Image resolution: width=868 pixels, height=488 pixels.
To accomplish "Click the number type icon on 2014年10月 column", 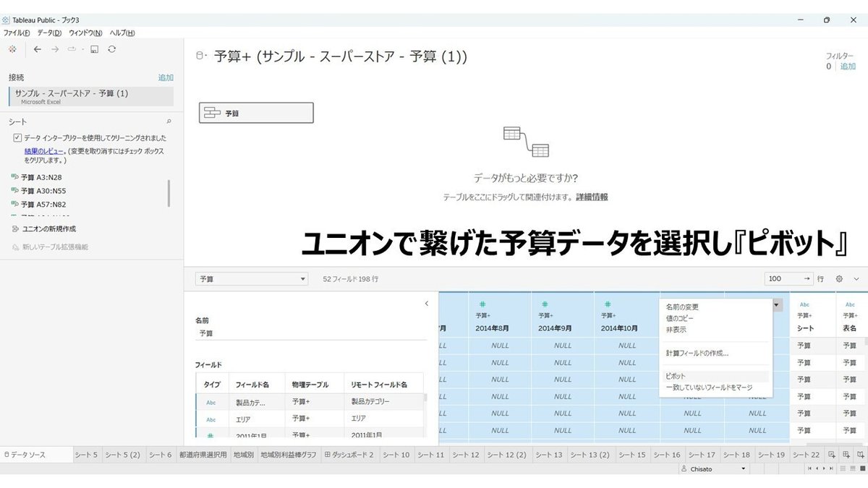I will (608, 304).
